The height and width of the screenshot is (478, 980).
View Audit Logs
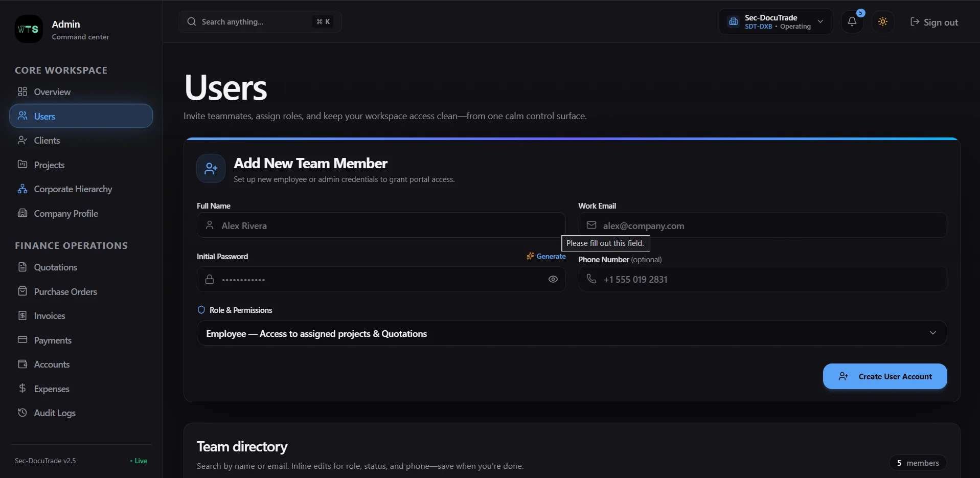click(81, 413)
